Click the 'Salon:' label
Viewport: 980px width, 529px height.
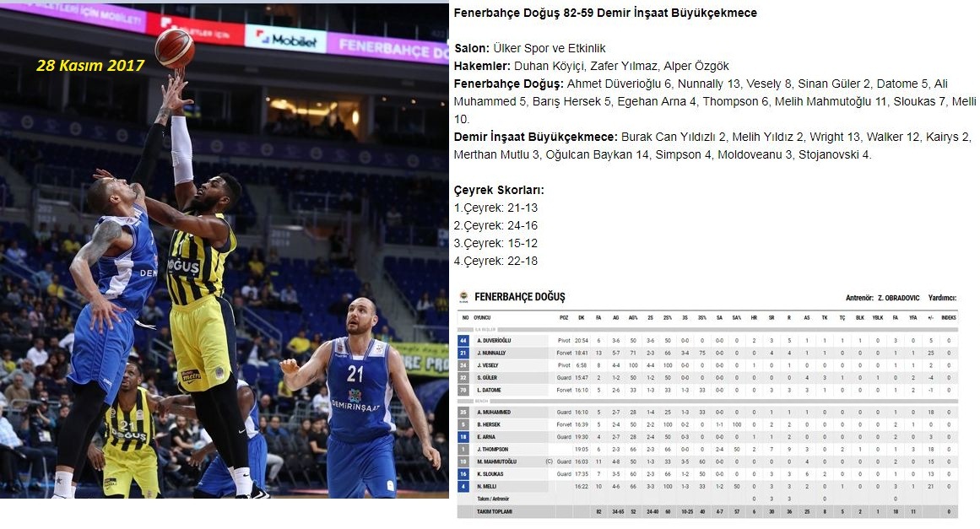[x=472, y=48]
